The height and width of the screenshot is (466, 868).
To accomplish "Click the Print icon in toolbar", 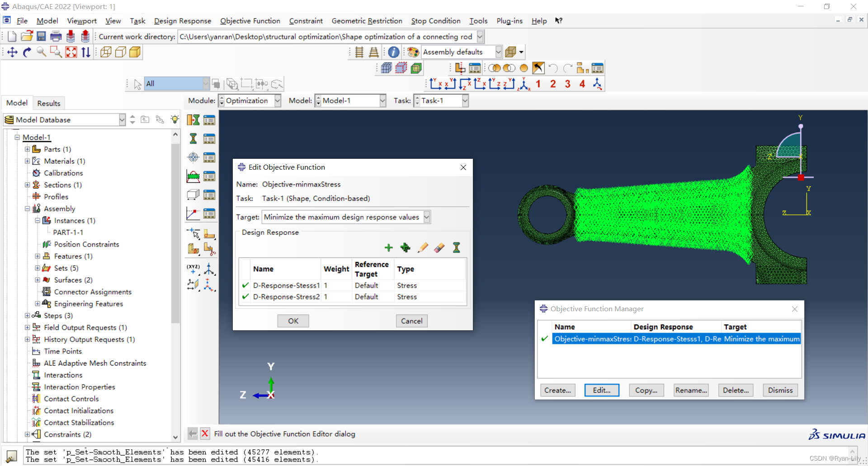I will point(56,37).
